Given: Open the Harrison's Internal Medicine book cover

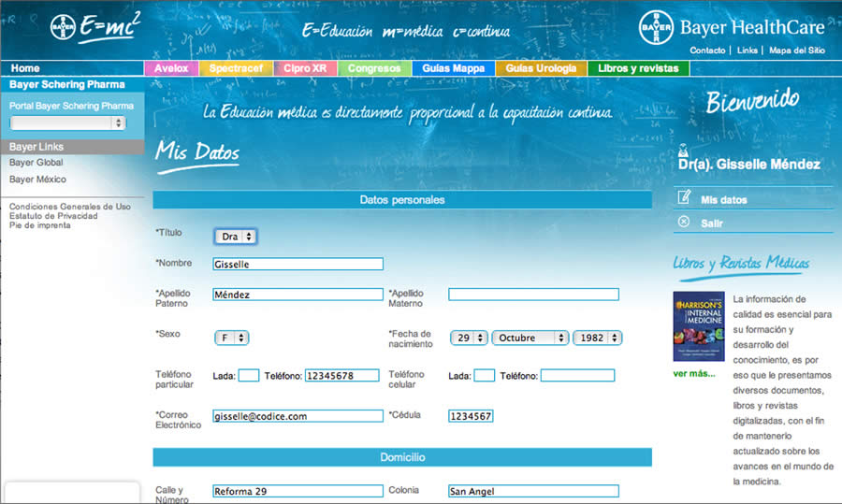Looking at the screenshot, I should coord(699,326).
